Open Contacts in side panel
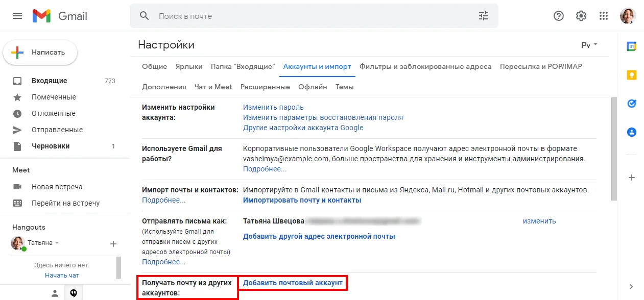644x300 pixels. [632, 132]
